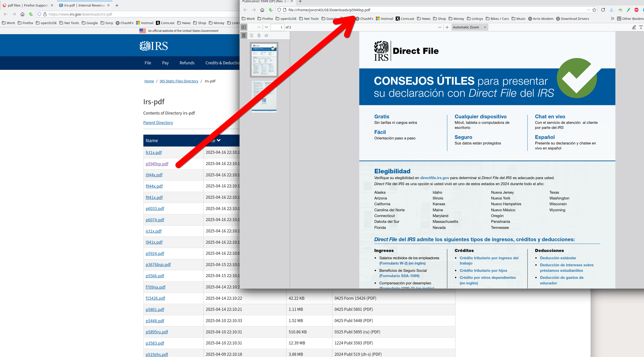Select page 1 thumbnail in sidebar
Viewport: 644px width, 357px height.
click(x=264, y=60)
